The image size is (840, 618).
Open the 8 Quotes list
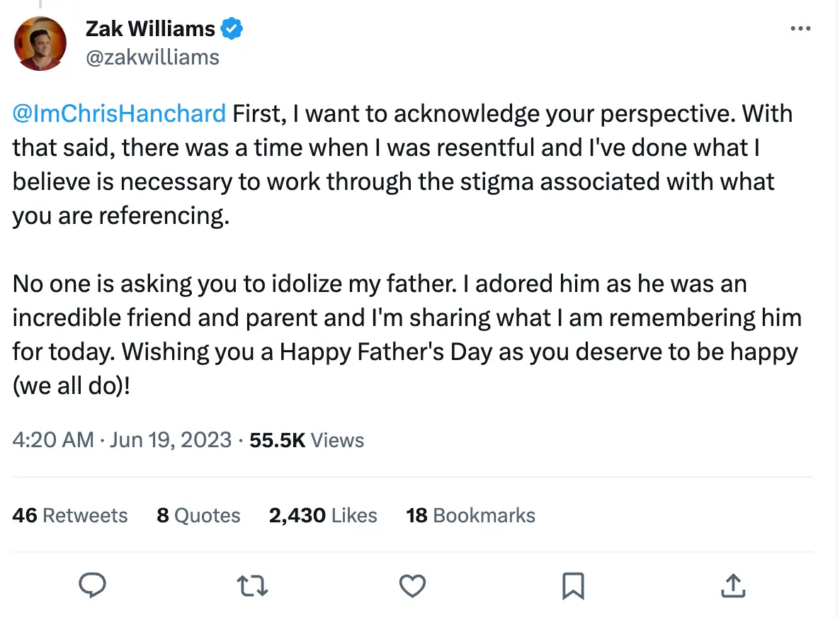point(198,515)
